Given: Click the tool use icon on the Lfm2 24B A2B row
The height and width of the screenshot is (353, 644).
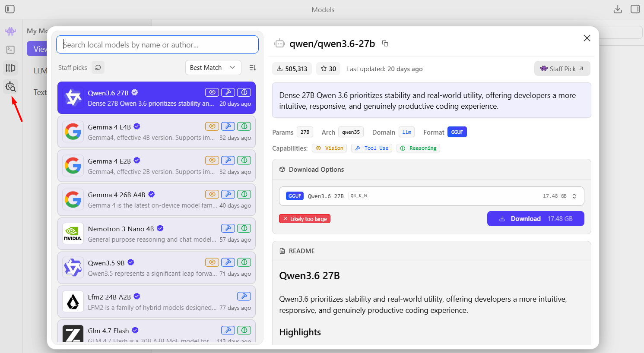Looking at the screenshot, I should pos(244,296).
